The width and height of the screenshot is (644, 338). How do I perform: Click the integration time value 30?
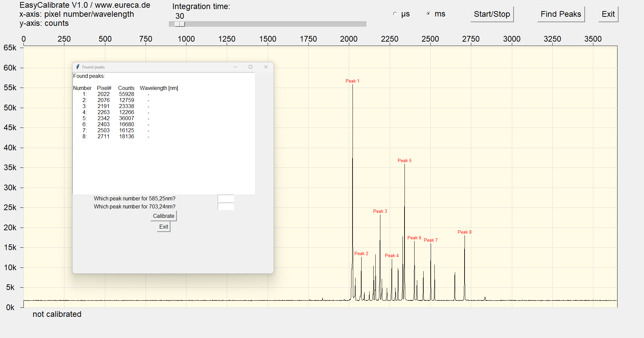(180, 16)
